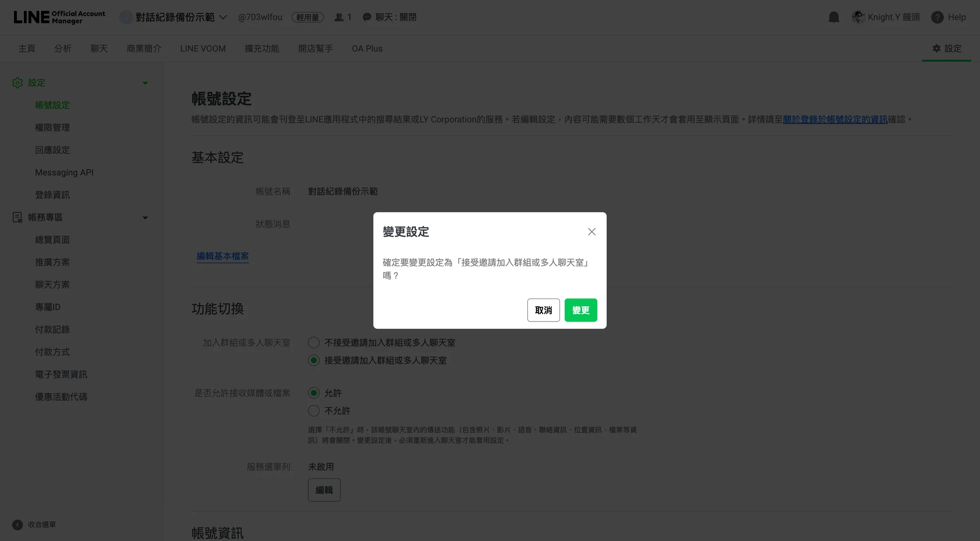Viewport: 980px width, 541px height.
Task: Click the 帳務專區 document icon
Action: pyautogui.click(x=18, y=217)
